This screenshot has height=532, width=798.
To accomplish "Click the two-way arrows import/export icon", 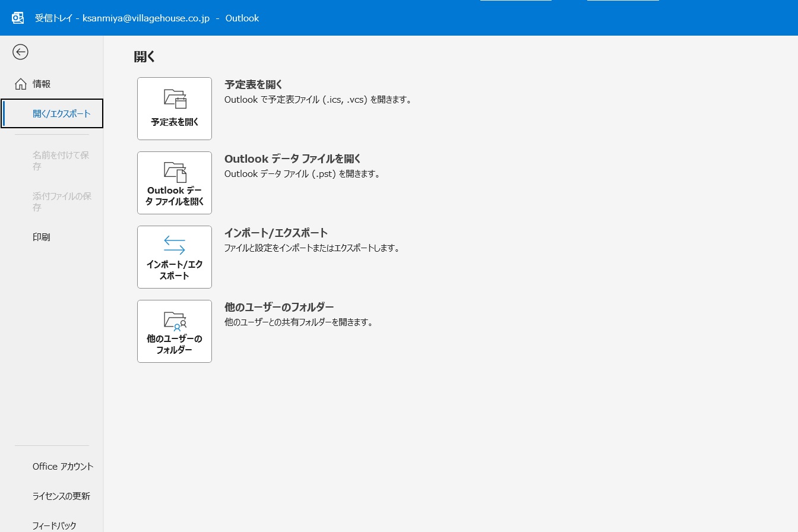I will coord(175,245).
